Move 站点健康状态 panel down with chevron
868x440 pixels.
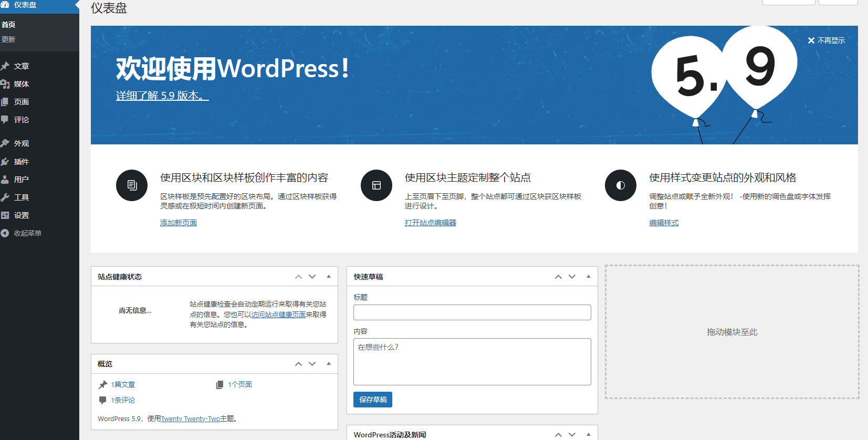point(312,277)
